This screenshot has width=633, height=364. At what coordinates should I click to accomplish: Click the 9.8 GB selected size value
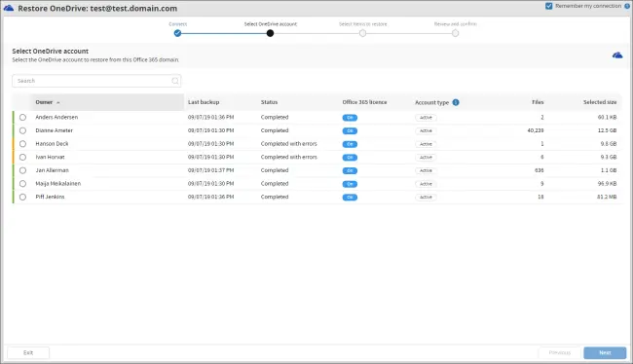click(609, 144)
